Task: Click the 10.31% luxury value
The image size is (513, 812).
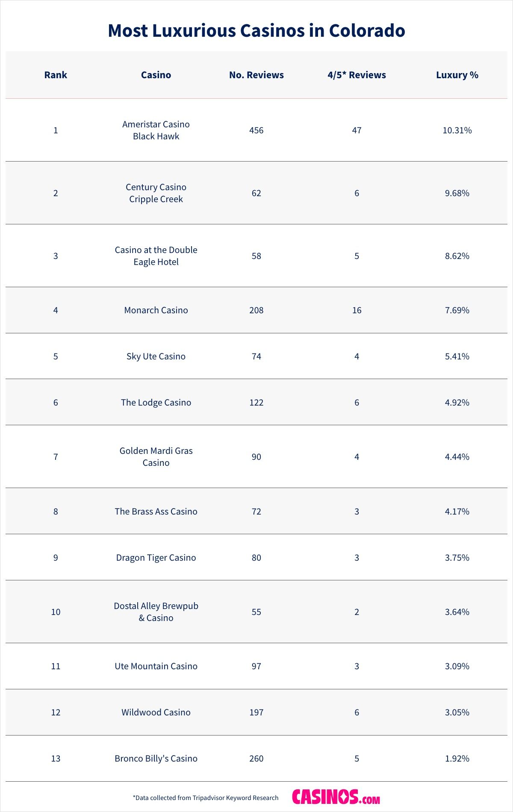Action: pos(457,130)
